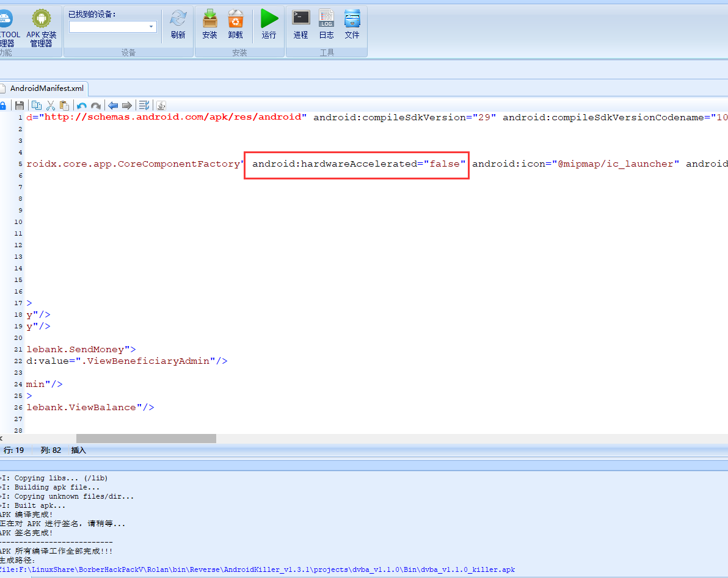Click the android:hardwareAccelerated="false" attribute text
The width and height of the screenshot is (728, 578).
[359, 164]
